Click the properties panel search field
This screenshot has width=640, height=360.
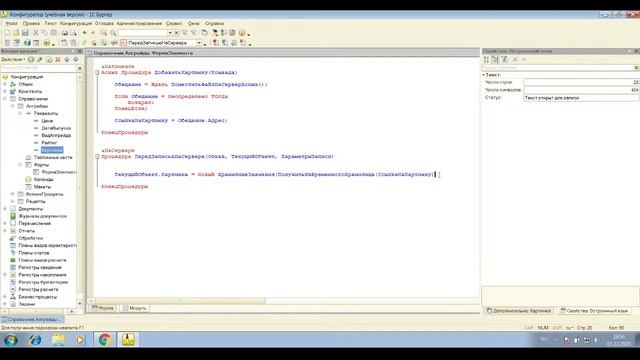point(558,67)
